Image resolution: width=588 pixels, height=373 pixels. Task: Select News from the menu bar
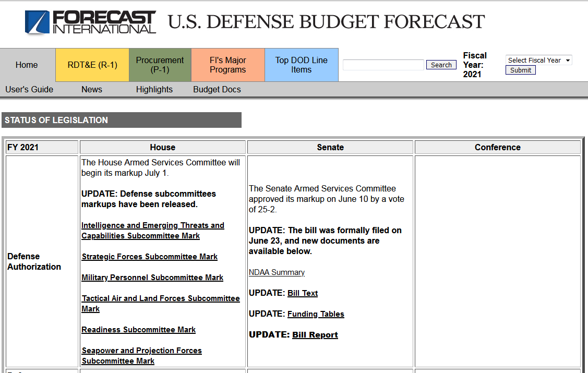point(91,89)
